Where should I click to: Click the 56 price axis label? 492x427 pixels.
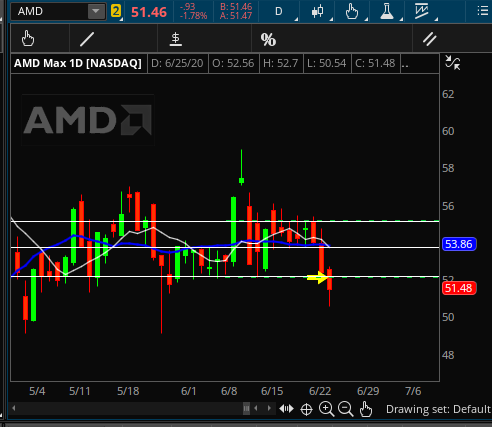pos(448,206)
